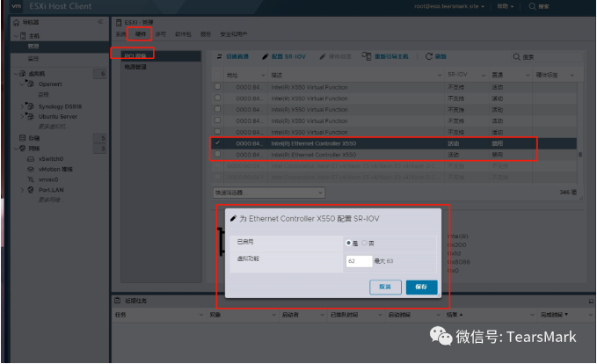Click the vm logo in header

pos(16,6)
